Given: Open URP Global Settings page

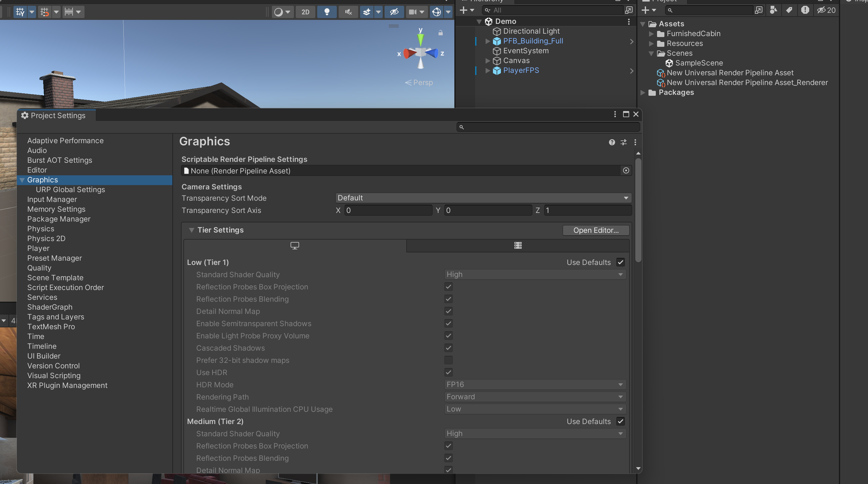Looking at the screenshot, I should pos(70,190).
